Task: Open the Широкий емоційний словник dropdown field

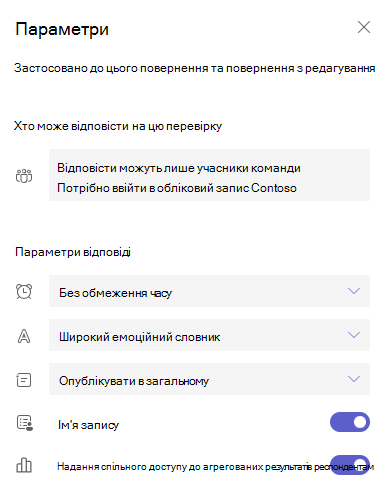Action: pos(209,335)
